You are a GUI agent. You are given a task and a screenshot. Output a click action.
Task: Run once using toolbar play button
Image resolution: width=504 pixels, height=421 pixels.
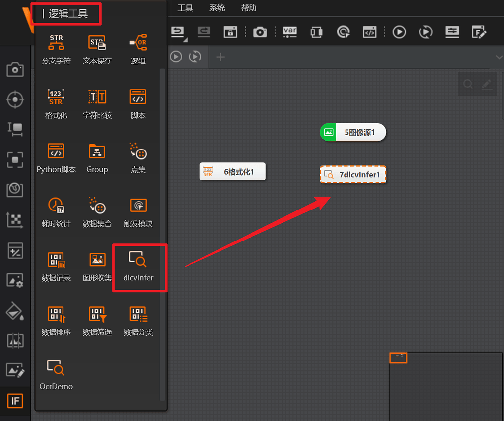click(399, 32)
